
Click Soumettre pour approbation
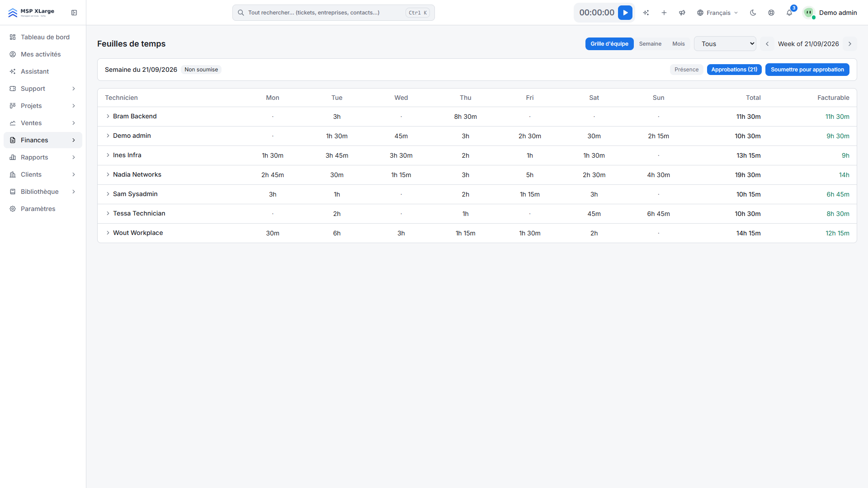[x=807, y=70]
